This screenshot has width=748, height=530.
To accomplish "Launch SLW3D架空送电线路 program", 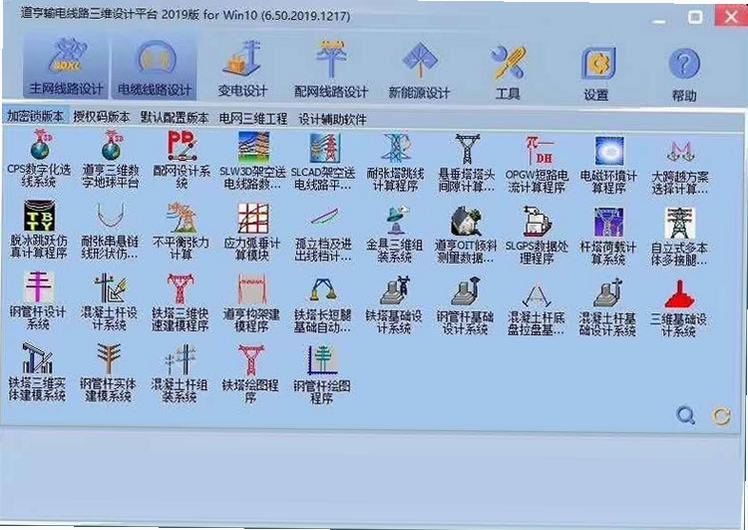I will (253, 162).
